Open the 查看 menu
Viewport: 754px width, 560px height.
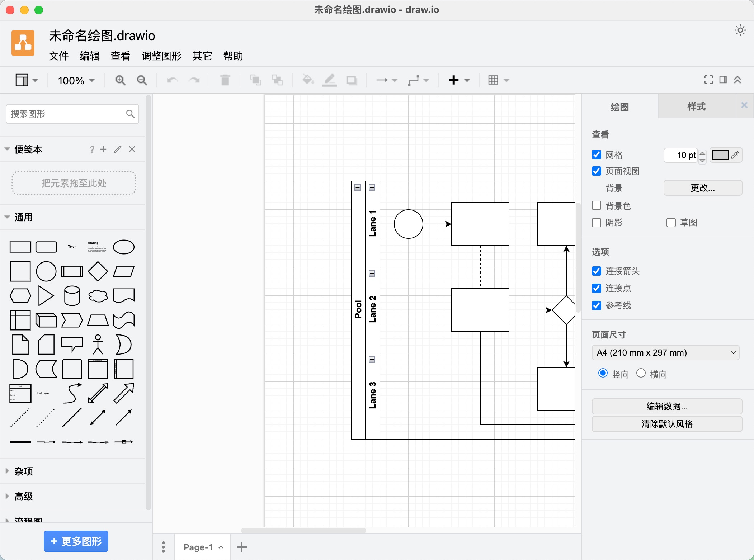120,56
